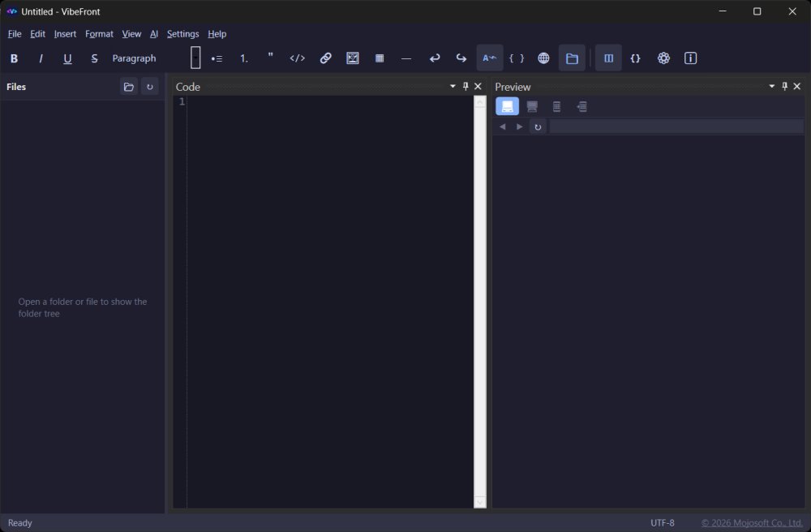Open the Preview panel options dropdown
Image resolution: width=811 pixels, height=532 pixels.
(x=772, y=86)
